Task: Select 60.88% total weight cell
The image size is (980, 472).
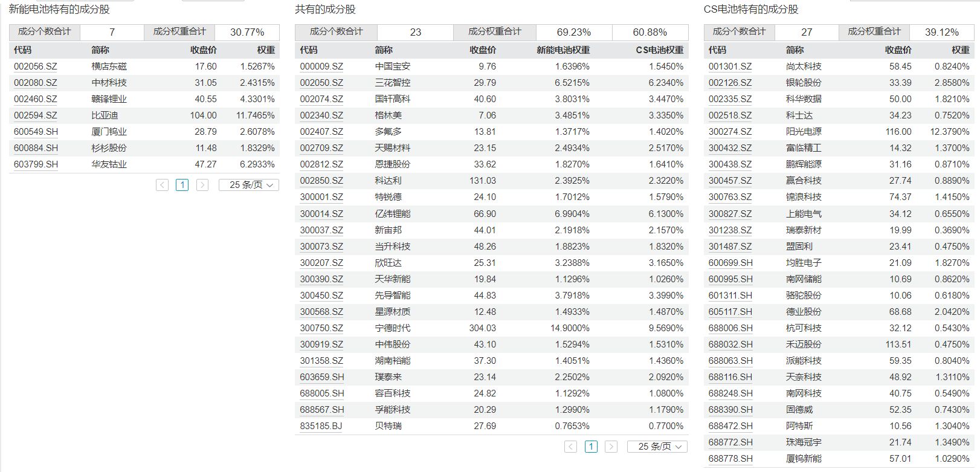Action: pos(650,32)
